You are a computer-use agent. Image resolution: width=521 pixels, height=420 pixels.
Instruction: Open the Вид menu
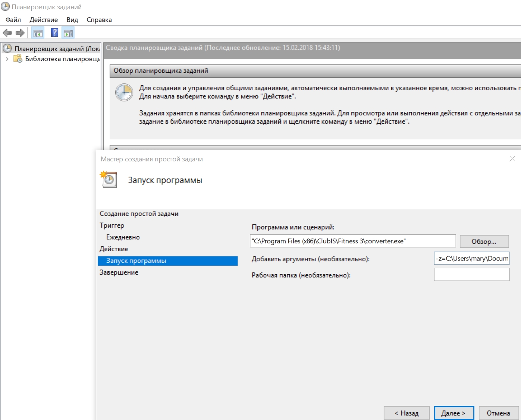(72, 20)
